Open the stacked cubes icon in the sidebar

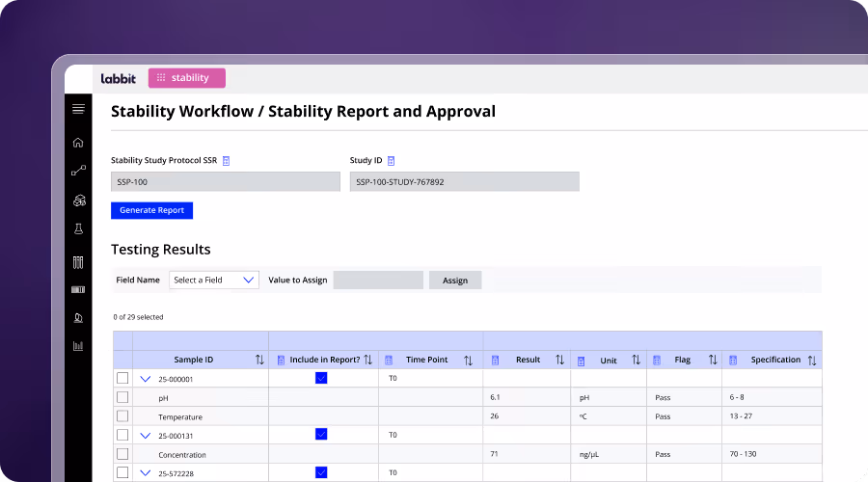click(79, 201)
